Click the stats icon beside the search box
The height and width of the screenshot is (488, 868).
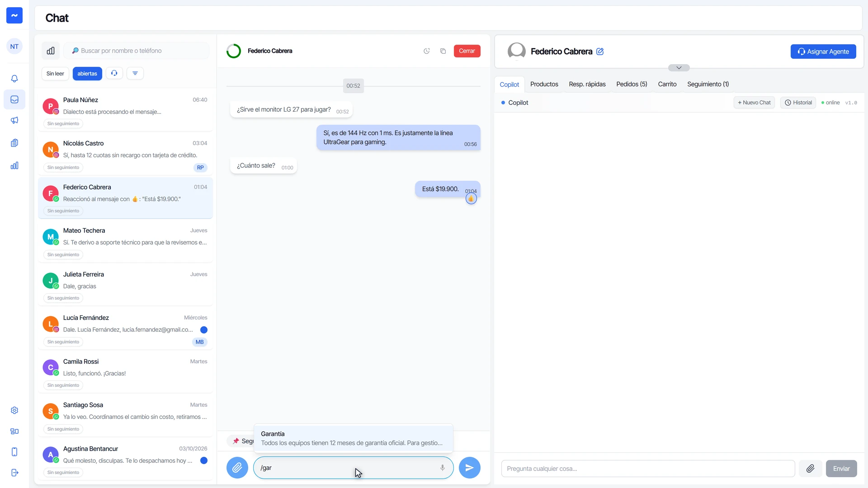pos(51,51)
